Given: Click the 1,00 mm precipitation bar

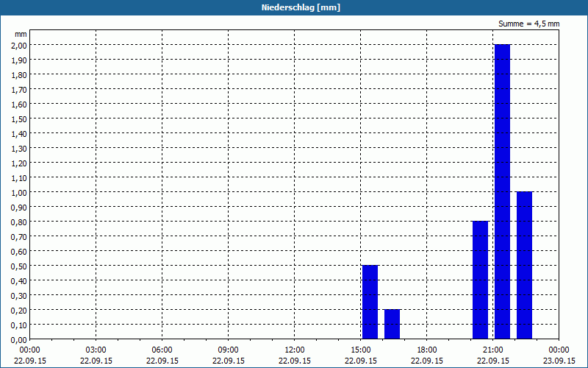Looking at the screenshot, I should (524, 265).
